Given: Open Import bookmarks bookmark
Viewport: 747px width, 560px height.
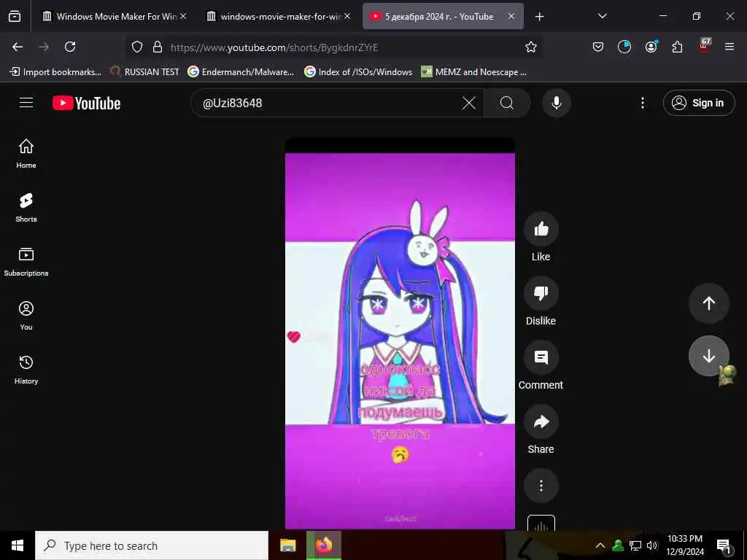Looking at the screenshot, I should pyautogui.click(x=55, y=72).
